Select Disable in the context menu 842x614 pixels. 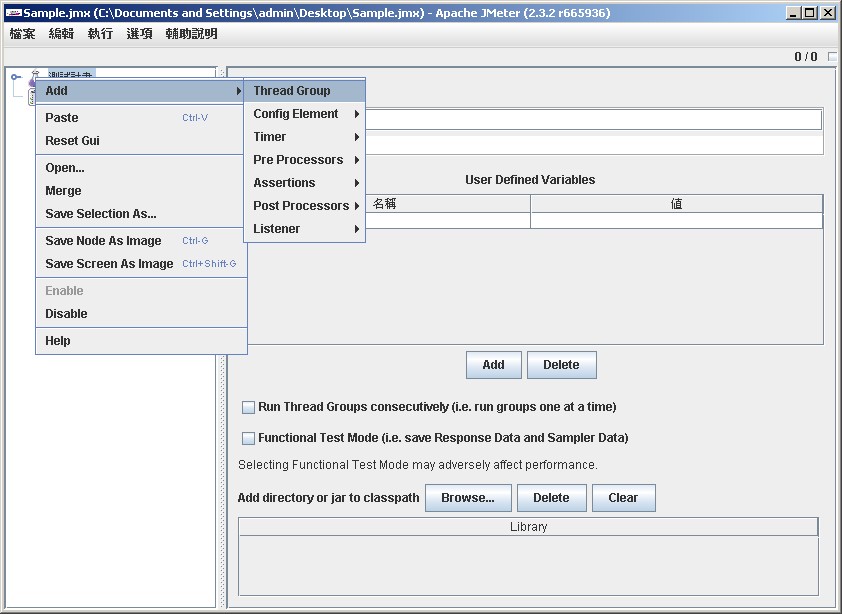(141, 314)
